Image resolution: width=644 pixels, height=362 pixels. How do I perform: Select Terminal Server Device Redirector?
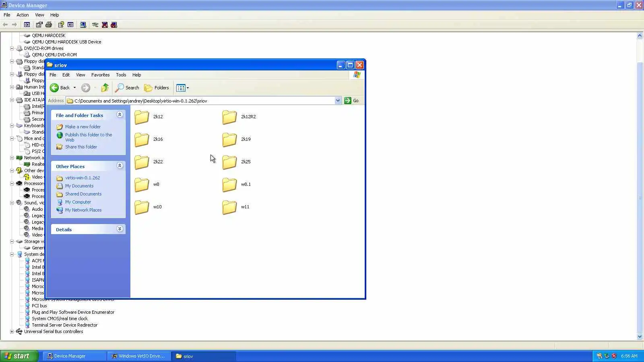click(64, 325)
